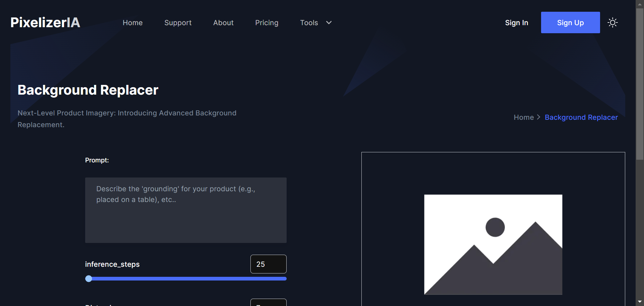Click Home in the breadcrumb
This screenshot has height=306, width=644.
524,117
